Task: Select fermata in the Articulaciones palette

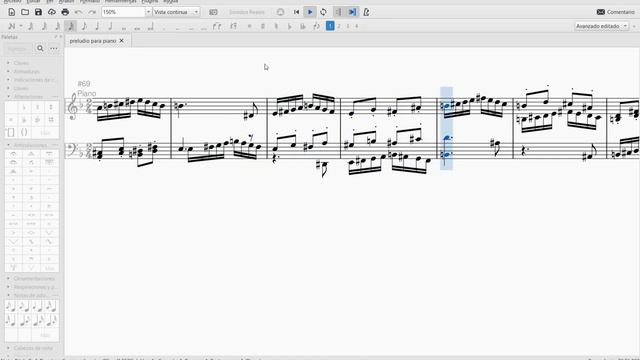Action: [x=13, y=154]
